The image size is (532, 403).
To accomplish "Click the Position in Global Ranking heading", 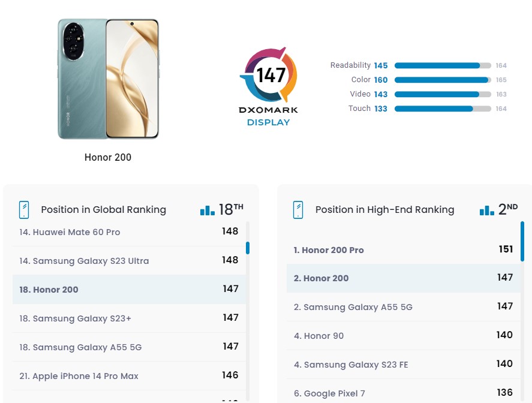I will coord(104,210).
